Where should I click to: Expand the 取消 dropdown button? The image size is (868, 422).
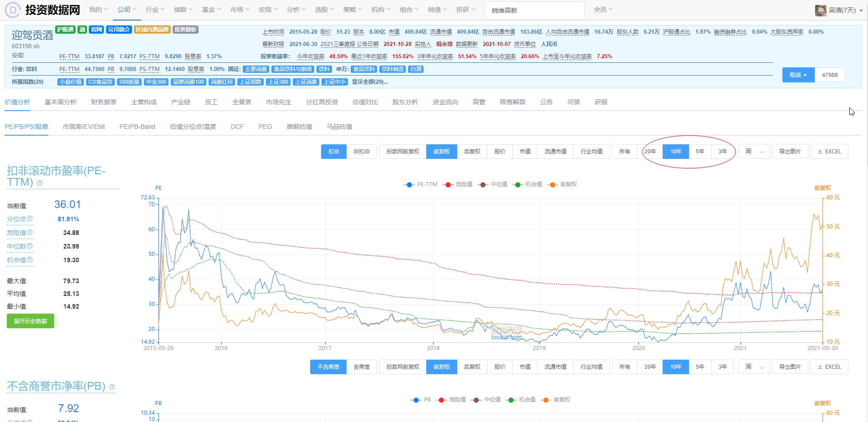coord(798,75)
